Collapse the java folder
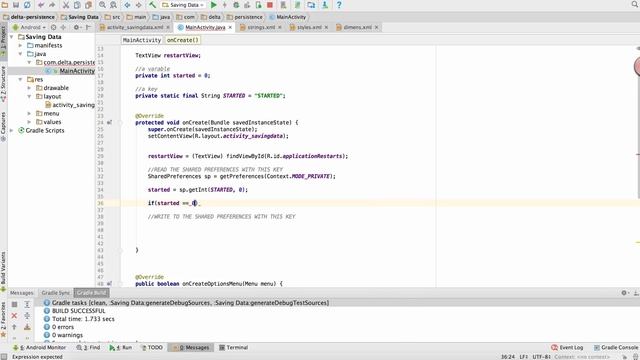Screen dimensions: 640x360 coord(20,54)
